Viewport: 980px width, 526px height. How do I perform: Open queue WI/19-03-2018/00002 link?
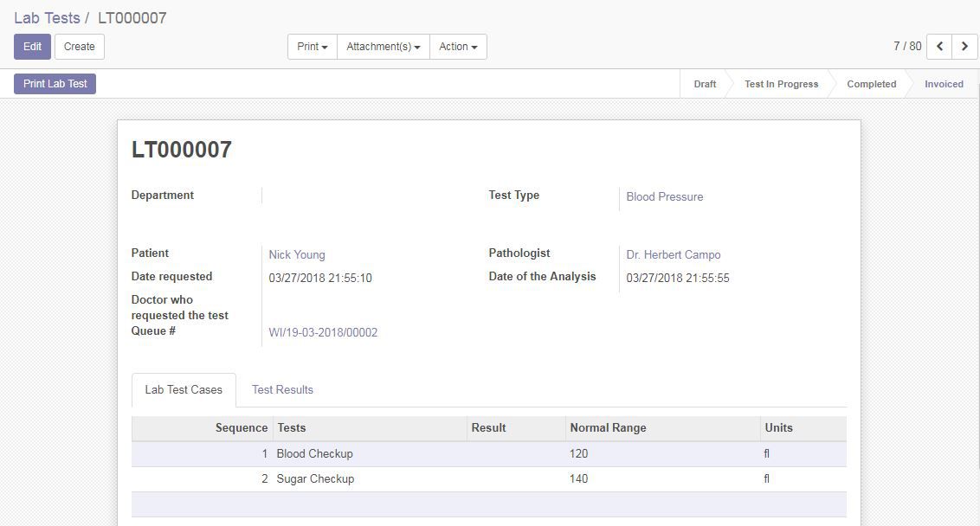pos(323,332)
